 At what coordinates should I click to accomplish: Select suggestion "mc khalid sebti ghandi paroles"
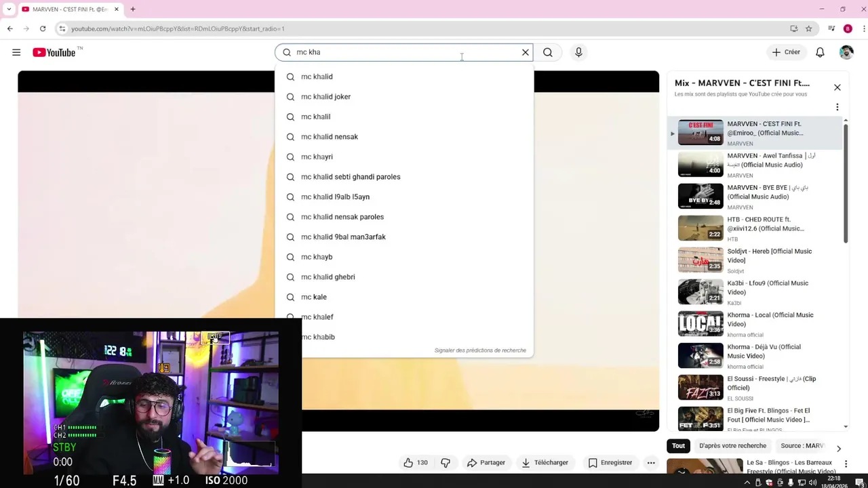coord(404,177)
